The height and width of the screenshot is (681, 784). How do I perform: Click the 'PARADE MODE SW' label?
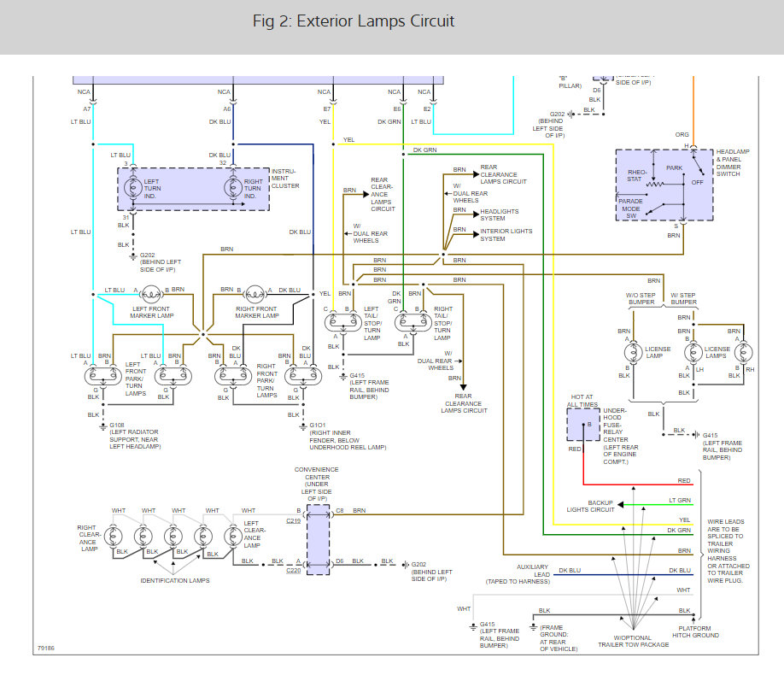pos(630,208)
